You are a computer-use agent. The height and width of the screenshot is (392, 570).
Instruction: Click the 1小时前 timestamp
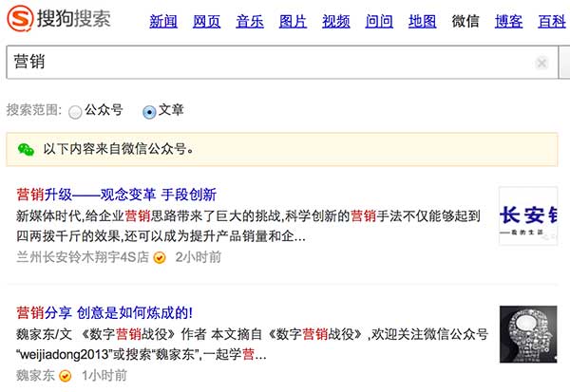pos(104,375)
